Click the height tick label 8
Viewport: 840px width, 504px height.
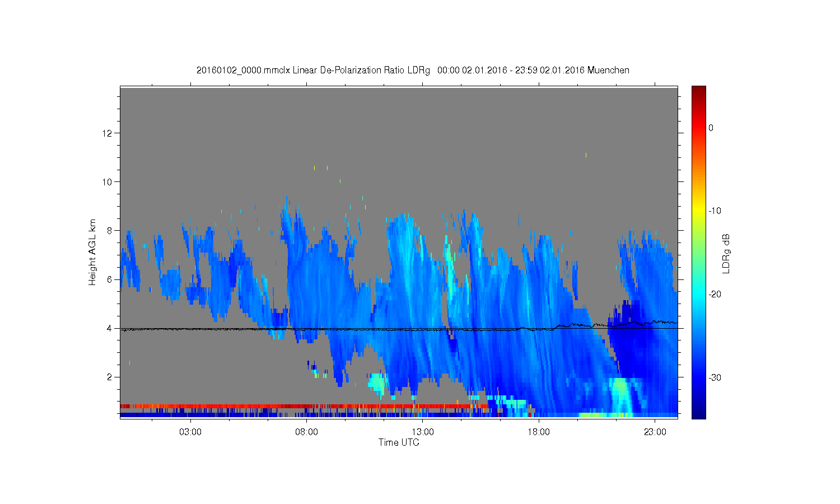[x=110, y=231]
